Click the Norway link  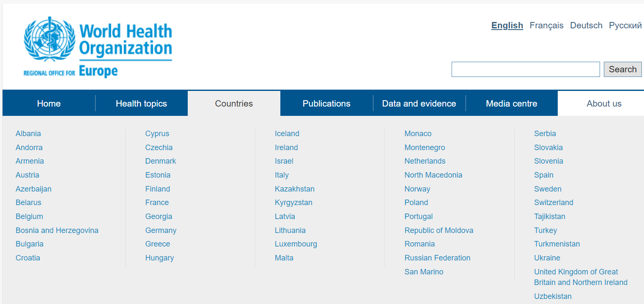[417, 189]
